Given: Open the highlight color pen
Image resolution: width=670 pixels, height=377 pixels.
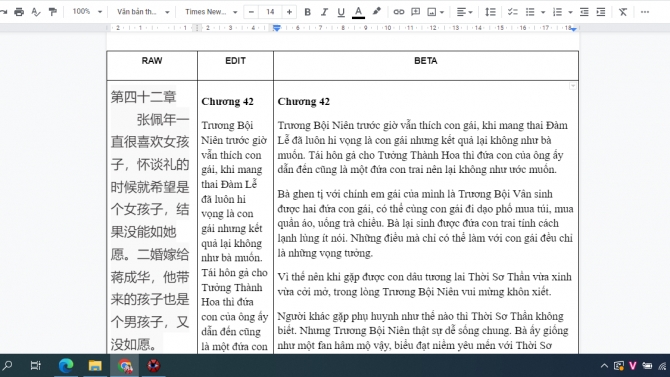Looking at the screenshot, I should pyautogui.click(x=376, y=12).
